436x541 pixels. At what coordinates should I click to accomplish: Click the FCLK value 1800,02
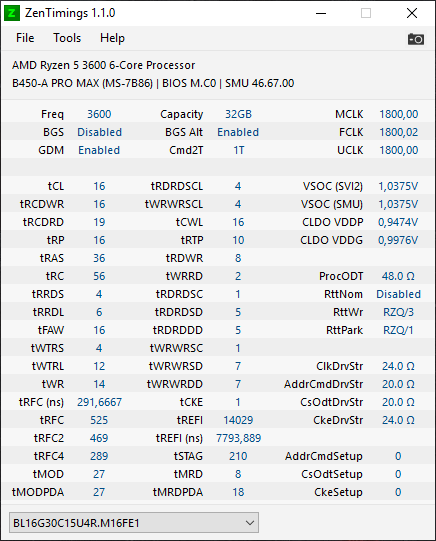point(398,132)
